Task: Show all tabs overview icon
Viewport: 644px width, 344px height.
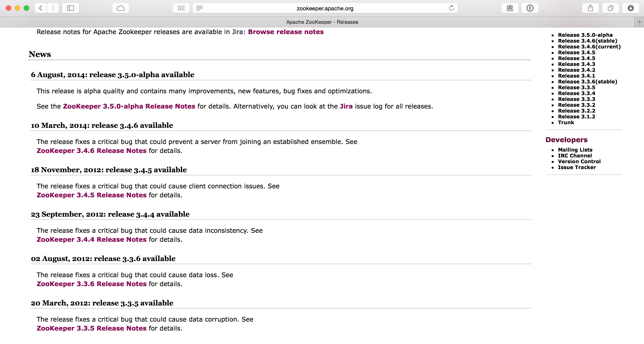Action: [x=610, y=8]
